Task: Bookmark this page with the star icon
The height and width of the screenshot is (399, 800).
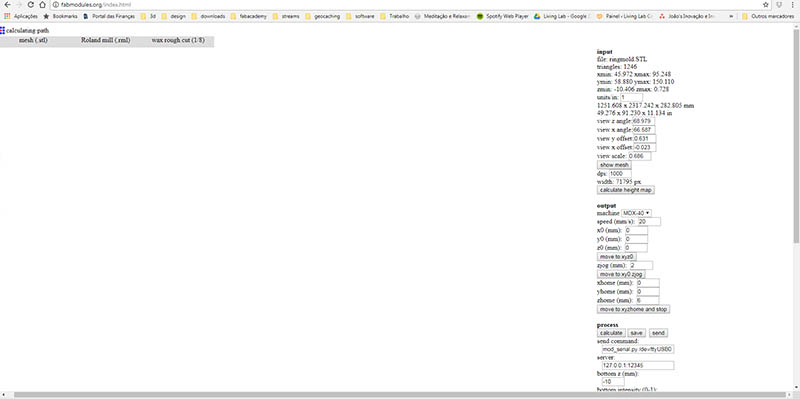Action: 766,5
